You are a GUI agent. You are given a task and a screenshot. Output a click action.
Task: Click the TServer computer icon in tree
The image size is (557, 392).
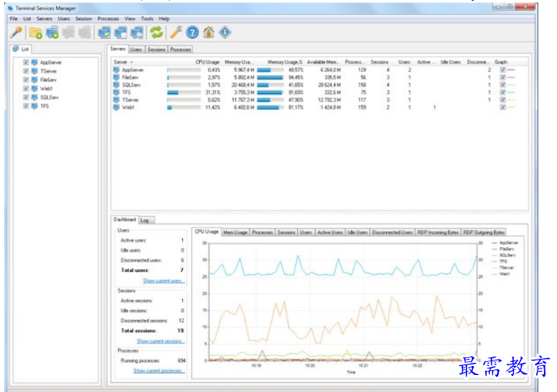click(x=35, y=71)
